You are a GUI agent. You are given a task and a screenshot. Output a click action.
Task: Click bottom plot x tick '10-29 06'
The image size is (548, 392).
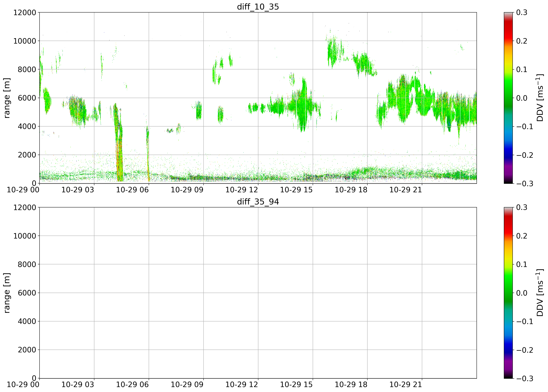pos(132,385)
